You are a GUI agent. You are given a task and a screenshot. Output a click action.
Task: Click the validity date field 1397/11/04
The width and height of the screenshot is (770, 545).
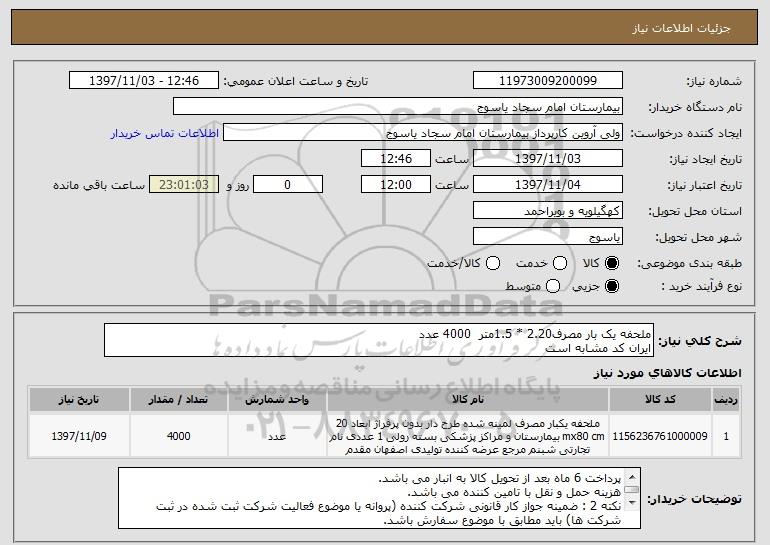(x=548, y=185)
